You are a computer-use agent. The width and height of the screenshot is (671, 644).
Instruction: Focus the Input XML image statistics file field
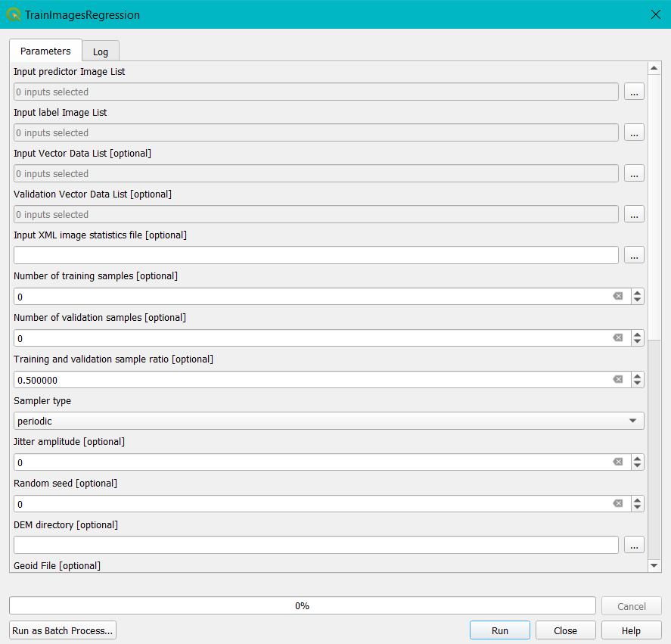coord(315,255)
